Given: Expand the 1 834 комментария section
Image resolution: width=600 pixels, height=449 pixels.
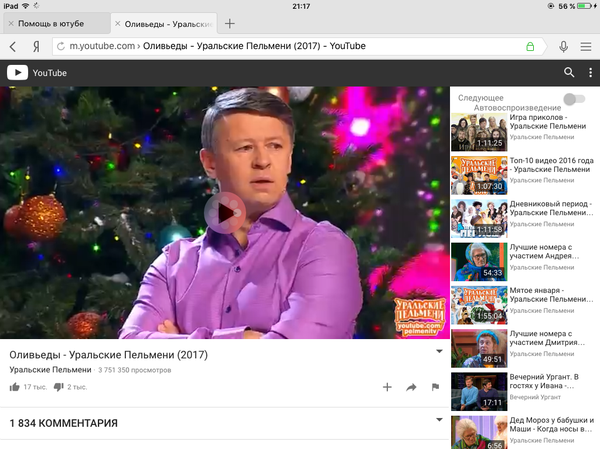Looking at the screenshot, I should pos(438,420).
